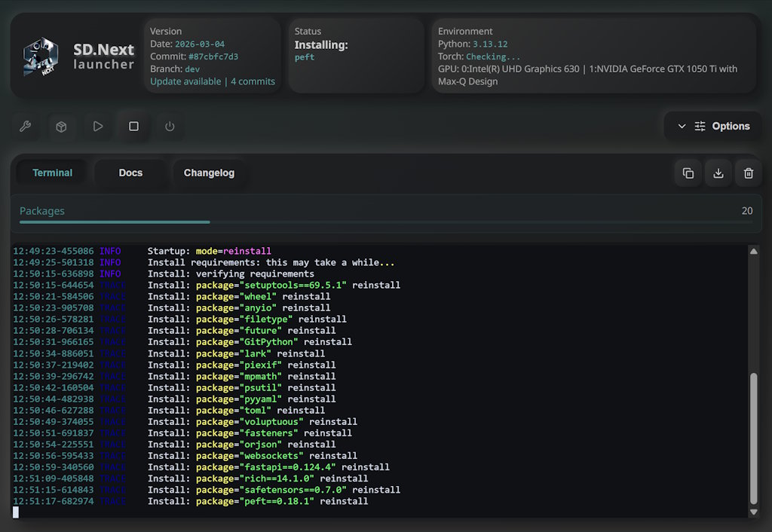The image size is (772, 532).
Task: Click the voluptuous reinstall log line
Action: tap(185, 421)
